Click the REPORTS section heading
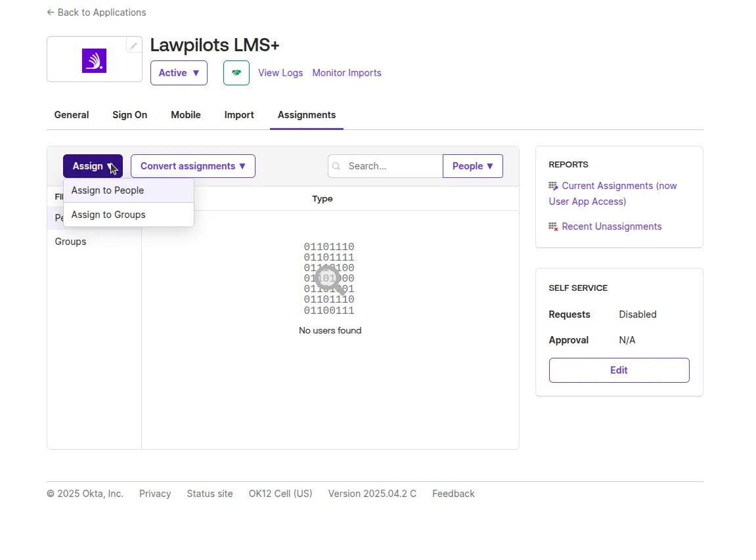 pyautogui.click(x=568, y=165)
